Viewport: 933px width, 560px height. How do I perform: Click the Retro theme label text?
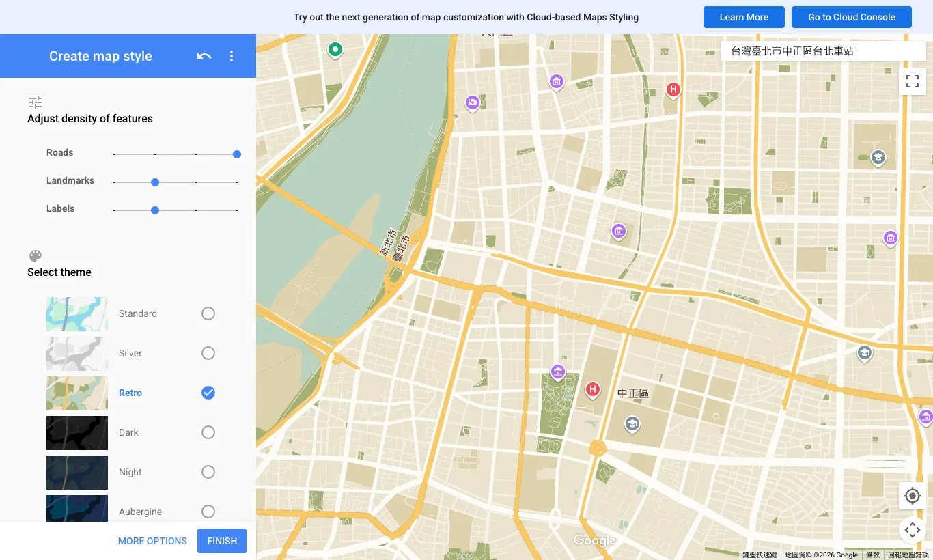[130, 393]
